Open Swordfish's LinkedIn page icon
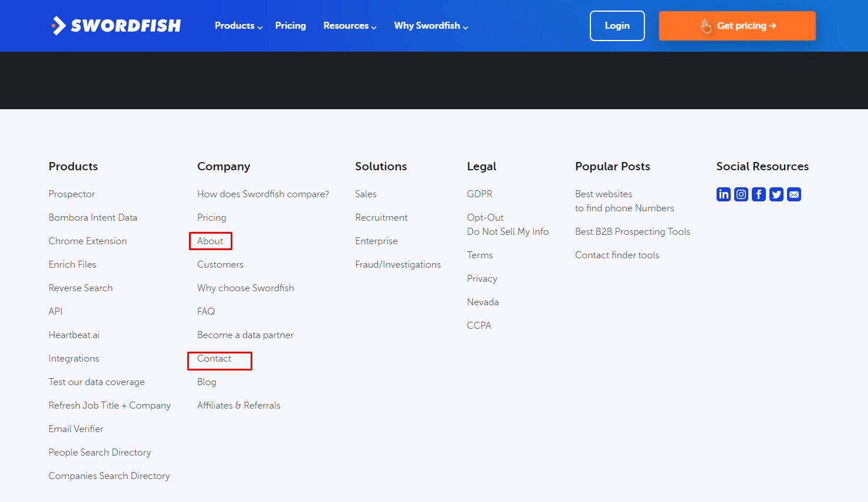Viewport: 868px width, 502px height. pos(723,194)
